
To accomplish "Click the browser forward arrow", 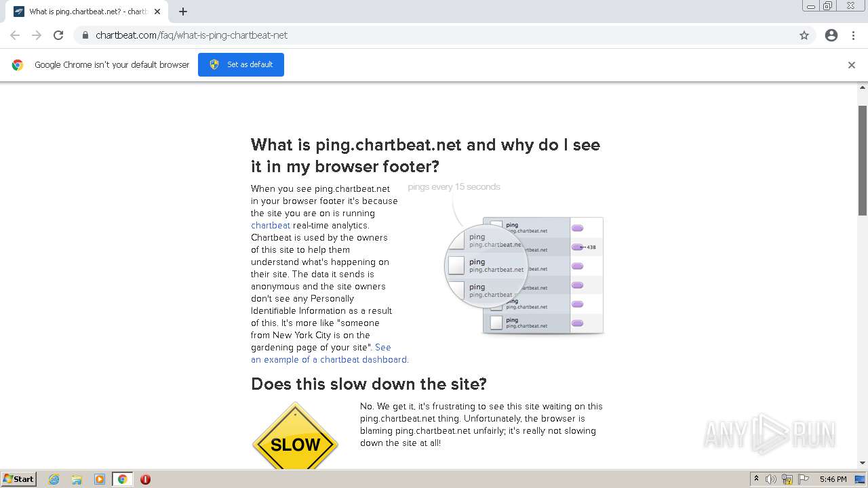I will point(37,35).
